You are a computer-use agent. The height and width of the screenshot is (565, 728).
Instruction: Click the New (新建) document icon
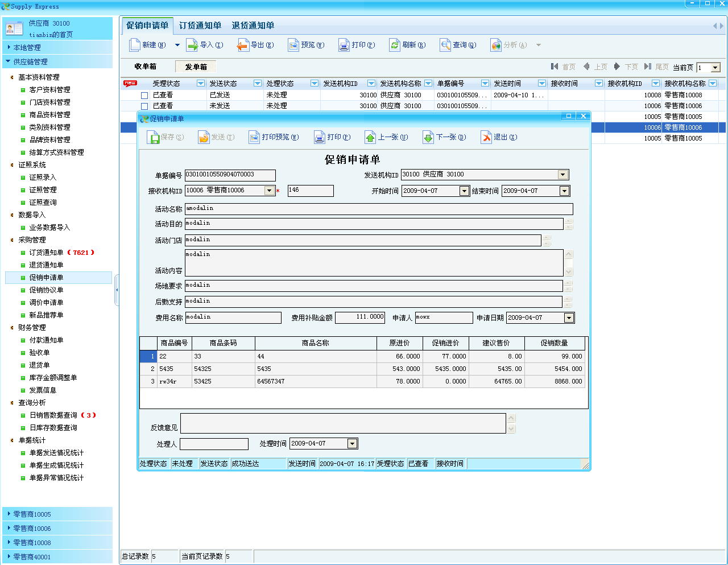tap(135, 45)
